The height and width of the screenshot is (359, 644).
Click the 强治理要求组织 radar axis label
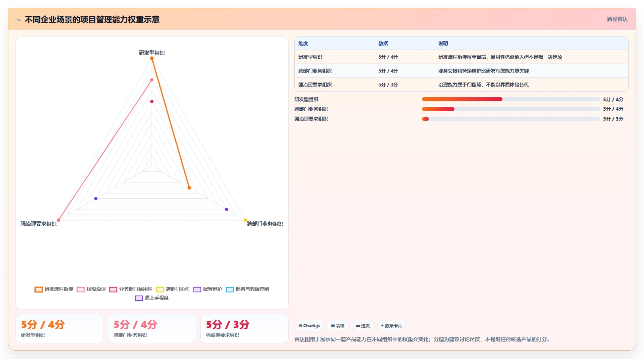(x=38, y=224)
